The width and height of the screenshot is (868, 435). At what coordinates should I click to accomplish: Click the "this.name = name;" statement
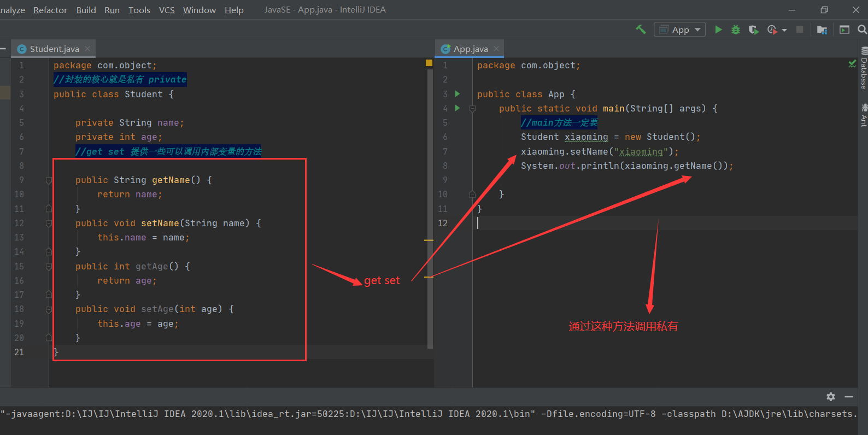[143, 238]
